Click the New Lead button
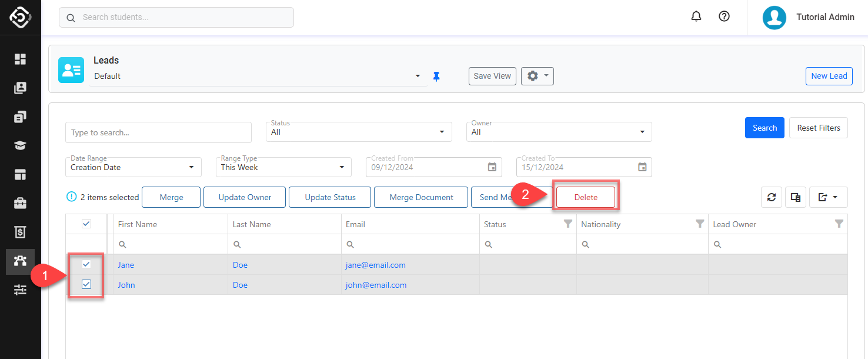Viewport: 868px width, 359px height. coord(829,76)
